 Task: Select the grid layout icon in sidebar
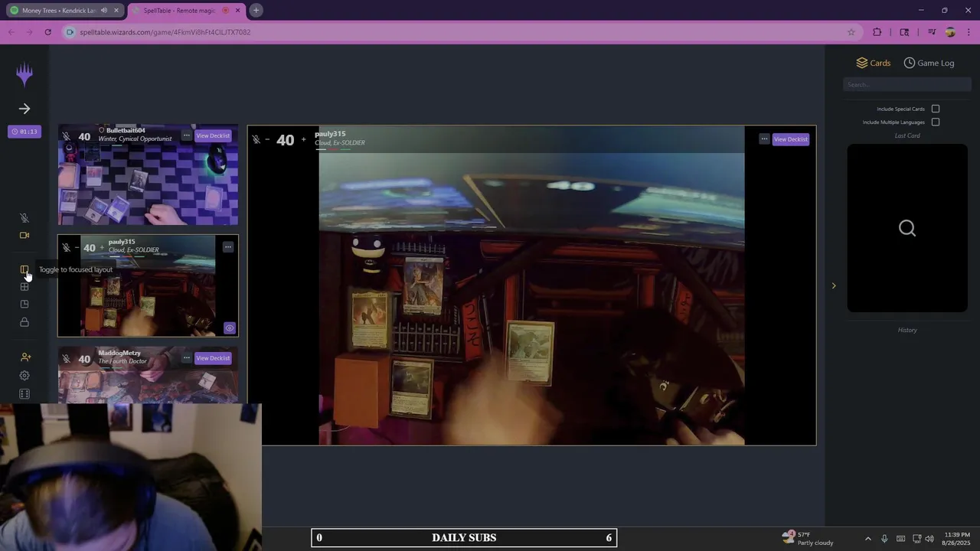pyautogui.click(x=24, y=287)
